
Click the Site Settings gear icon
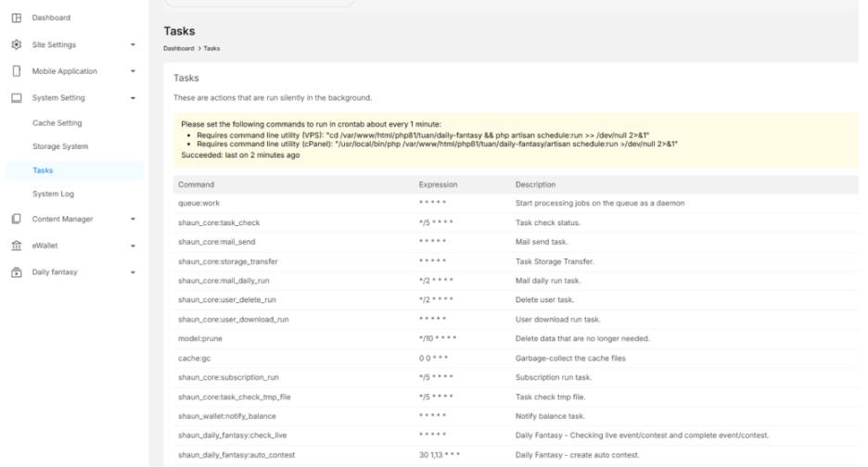[16, 44]
